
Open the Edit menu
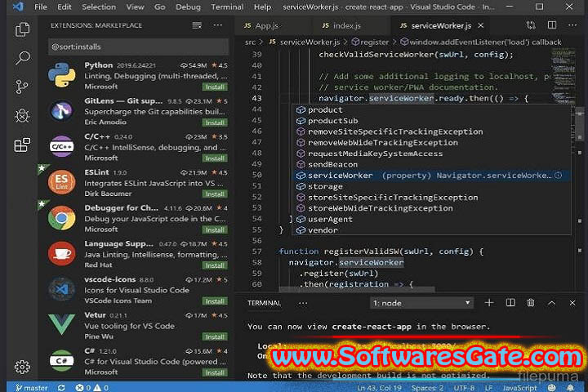pos(65,7)
